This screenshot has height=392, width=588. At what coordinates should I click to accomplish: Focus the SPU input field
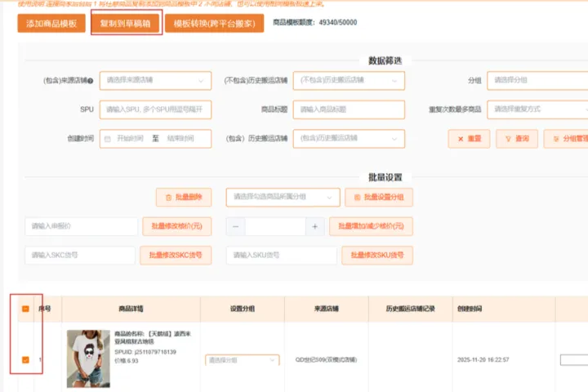pos(156,109)
